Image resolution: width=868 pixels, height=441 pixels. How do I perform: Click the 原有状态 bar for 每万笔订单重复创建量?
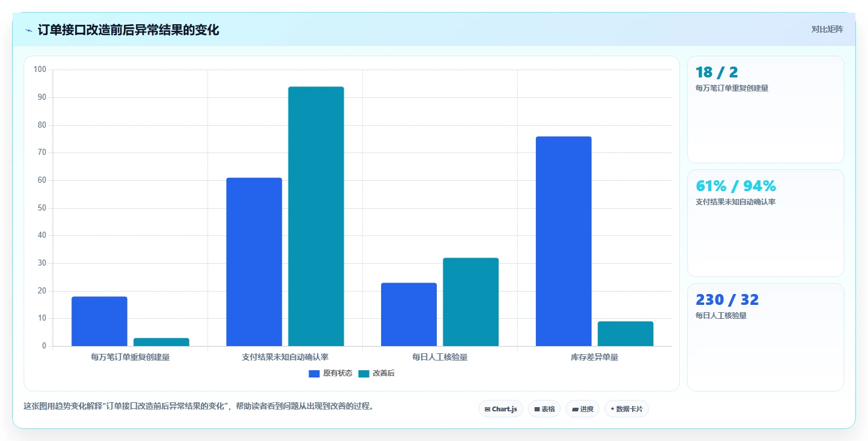99,321
